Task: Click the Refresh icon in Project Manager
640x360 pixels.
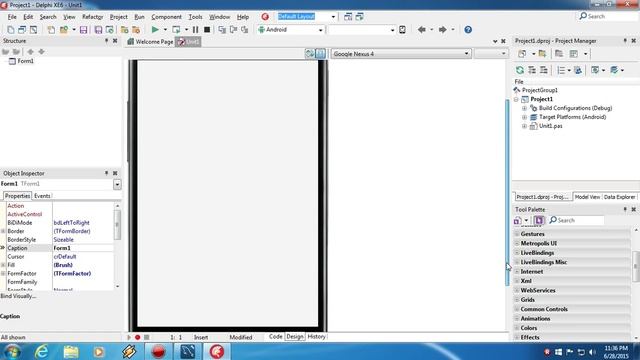Action: (x=520, y=70)
